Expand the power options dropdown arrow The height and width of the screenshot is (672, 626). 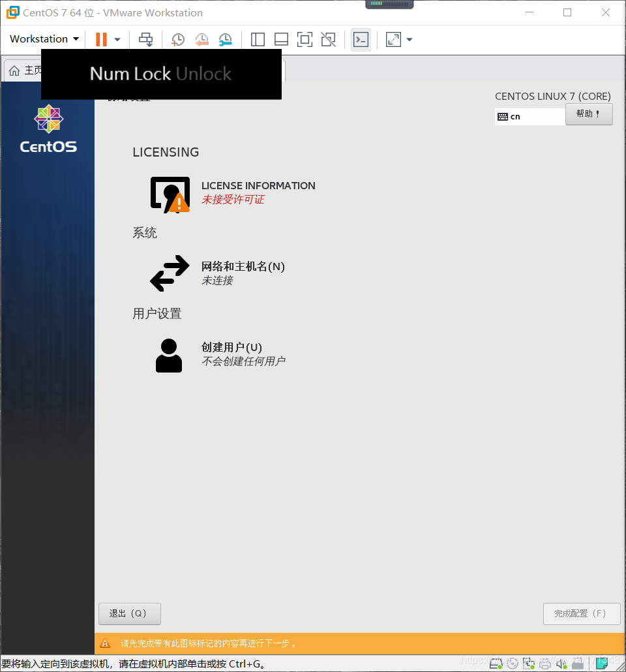(x=117, y=39)
